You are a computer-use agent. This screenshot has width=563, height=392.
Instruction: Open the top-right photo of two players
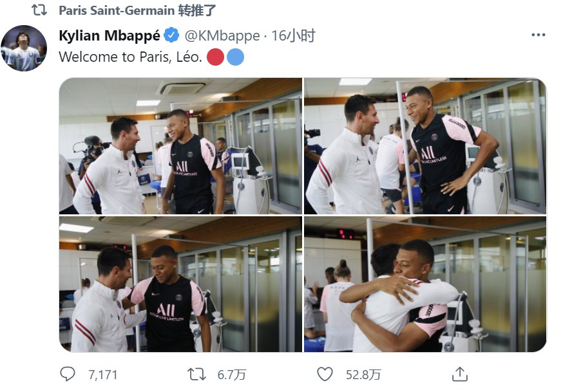click(x=425, y=146)
